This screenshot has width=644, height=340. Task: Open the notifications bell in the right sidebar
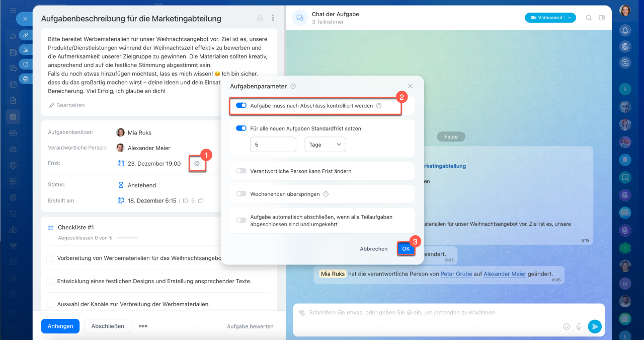pyautogui.click(x=625, y=30)
